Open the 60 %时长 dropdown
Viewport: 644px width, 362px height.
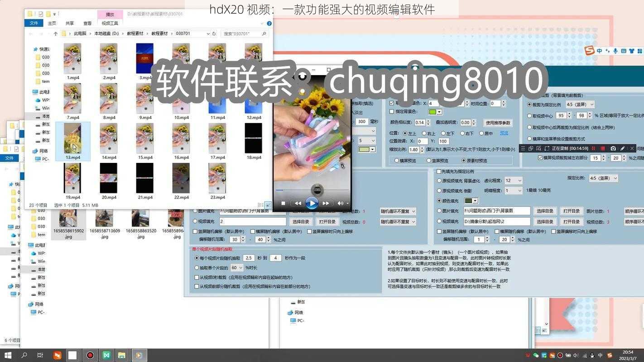[237, 268]
